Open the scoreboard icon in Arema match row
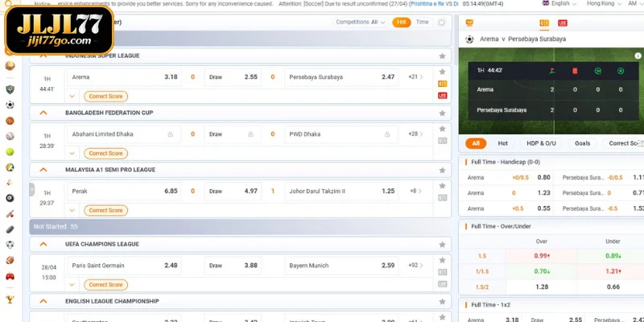The image size is (644, 322). pos(442,84)
